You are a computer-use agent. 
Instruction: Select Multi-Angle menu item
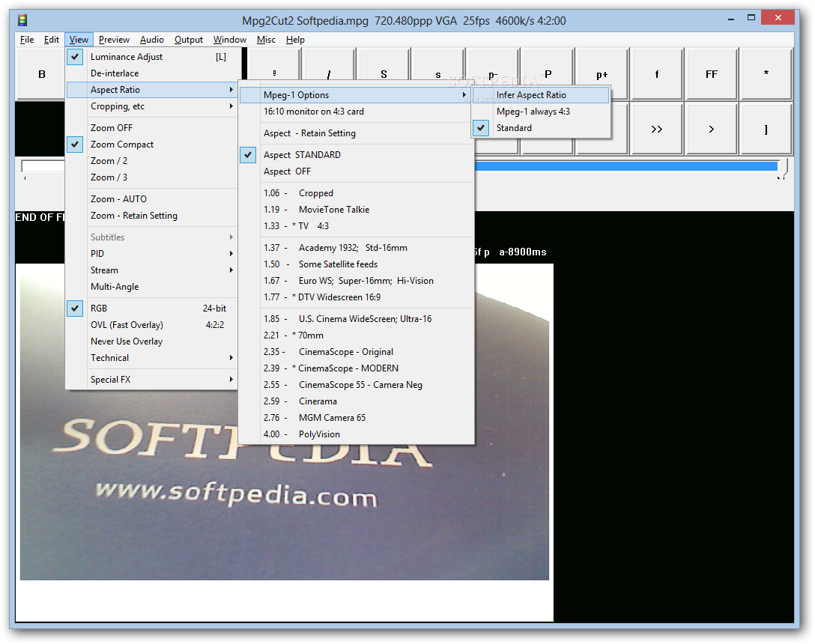coord(152,287)
